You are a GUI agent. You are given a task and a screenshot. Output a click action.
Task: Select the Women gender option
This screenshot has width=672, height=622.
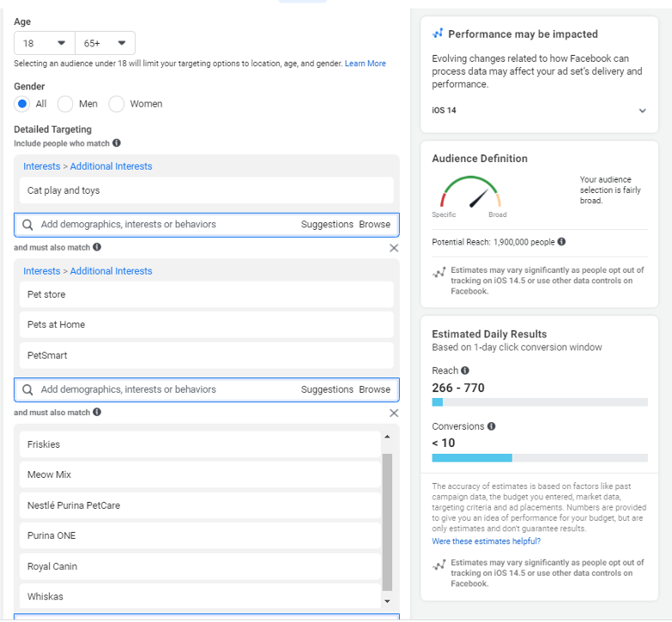click(x=117, y=104)
